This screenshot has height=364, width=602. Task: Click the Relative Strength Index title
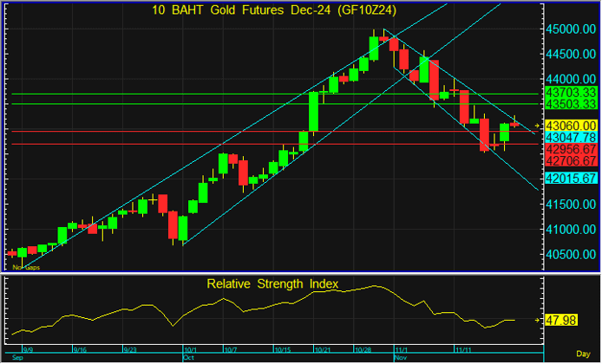pyautogui.click(x=272, y=283)
